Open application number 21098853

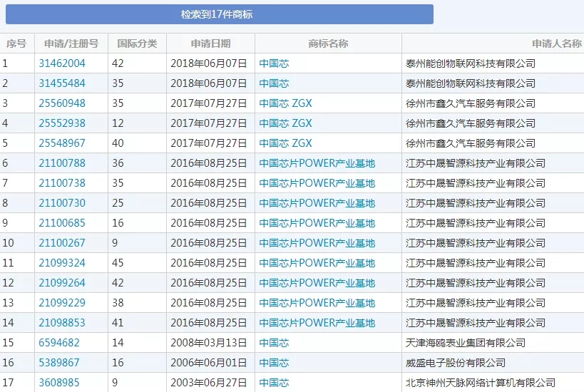pyautogui.click(x=62, y=323)
